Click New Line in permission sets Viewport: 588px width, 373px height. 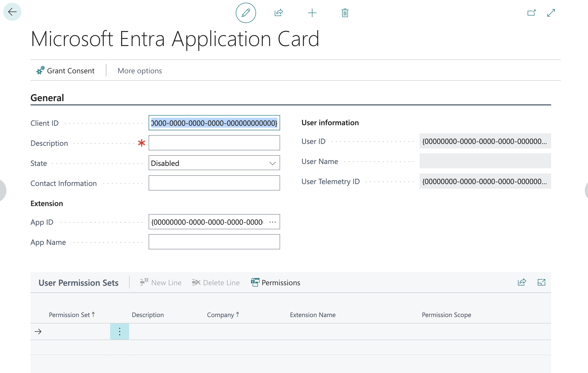(161, 283)
